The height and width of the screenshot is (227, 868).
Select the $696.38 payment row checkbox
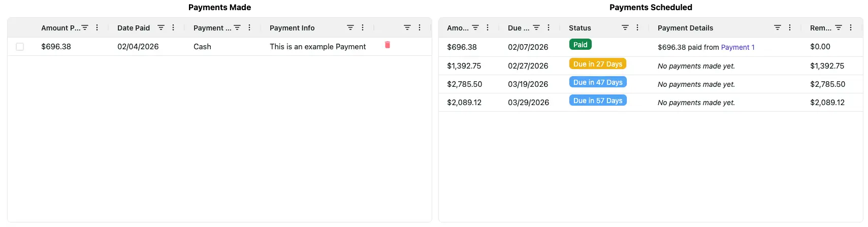[20, 47]
